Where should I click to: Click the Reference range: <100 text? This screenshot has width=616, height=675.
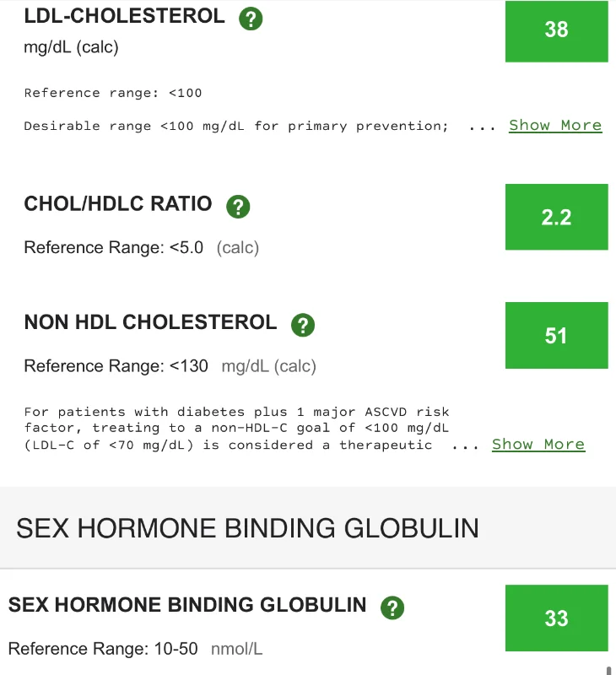[x=113, y=93]
